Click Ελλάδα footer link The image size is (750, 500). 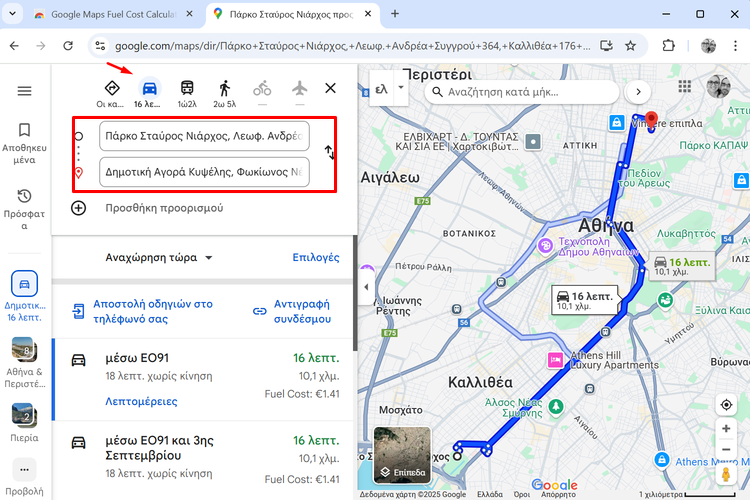(490, 494)
